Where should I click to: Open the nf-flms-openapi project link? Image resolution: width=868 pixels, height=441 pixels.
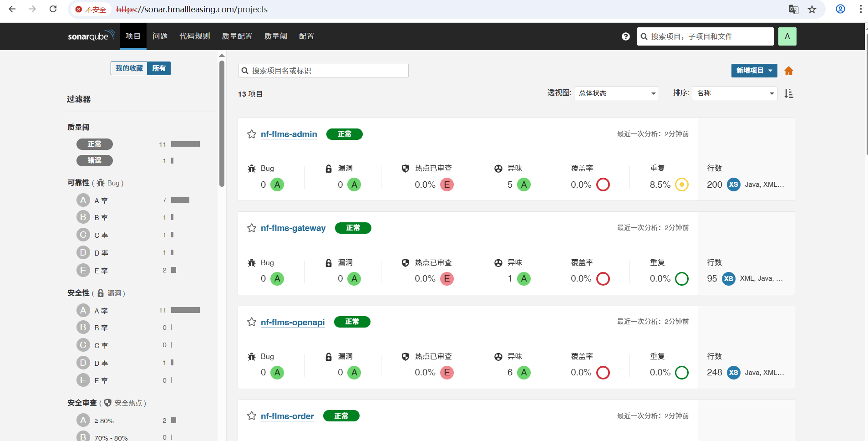[293, 323]
